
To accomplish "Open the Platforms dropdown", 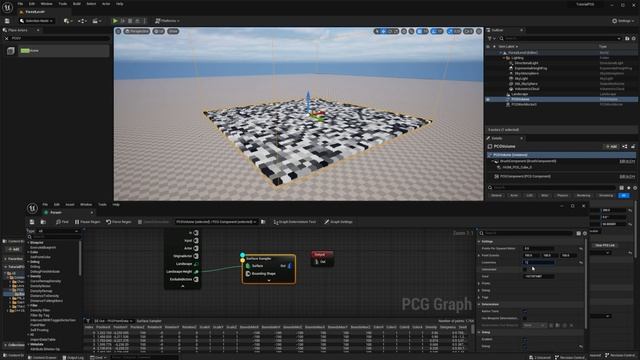I will tap(167, 21).
